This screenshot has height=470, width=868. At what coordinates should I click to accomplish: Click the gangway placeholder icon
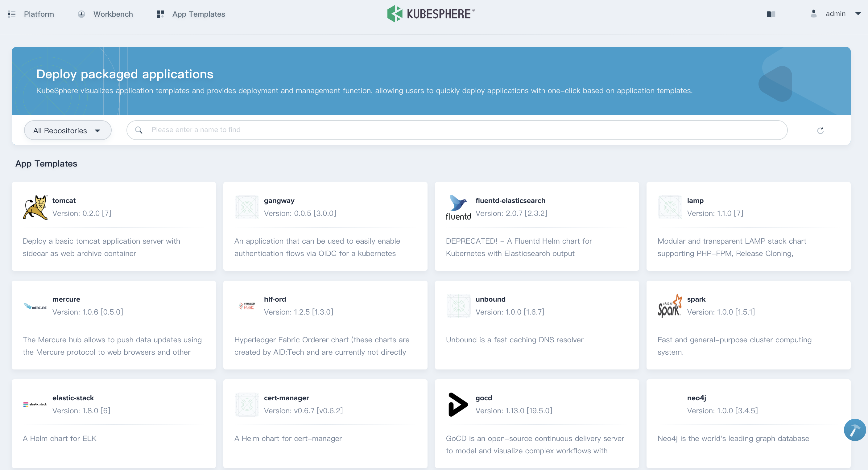(247, 207)
